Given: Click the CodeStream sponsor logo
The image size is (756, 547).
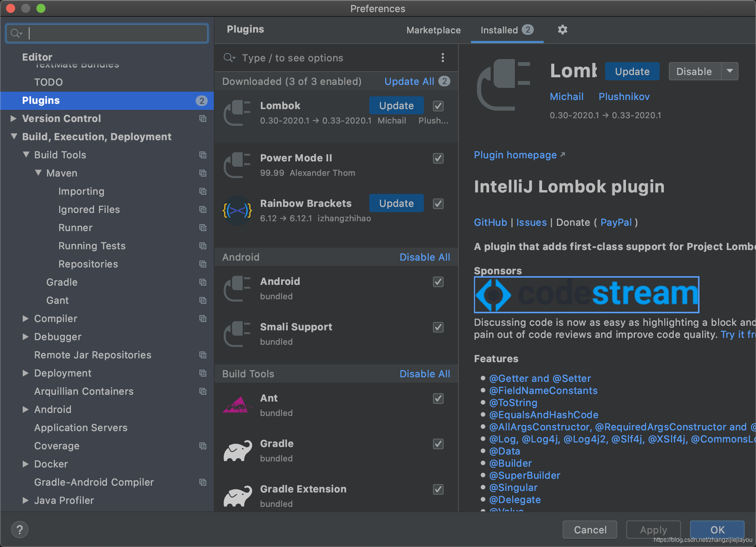Looking at the screenshot, I should (587, 294).
